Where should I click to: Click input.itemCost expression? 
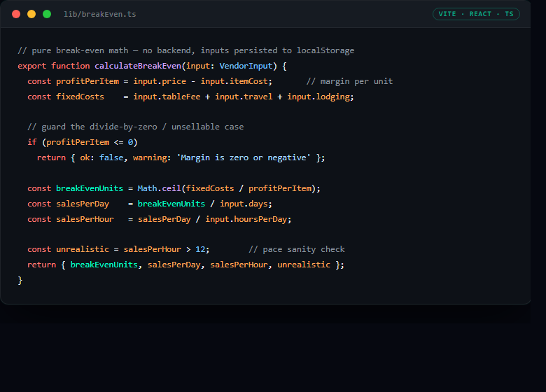234,81
